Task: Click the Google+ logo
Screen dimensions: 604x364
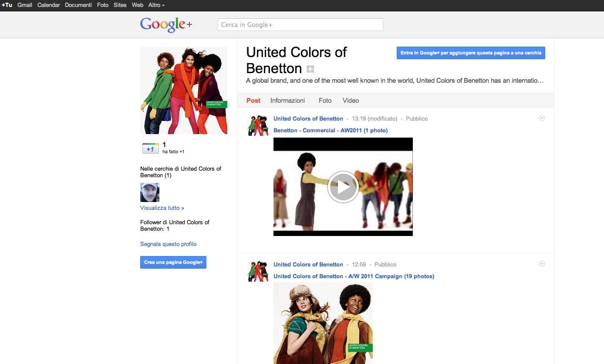Action: coord(166,25)
